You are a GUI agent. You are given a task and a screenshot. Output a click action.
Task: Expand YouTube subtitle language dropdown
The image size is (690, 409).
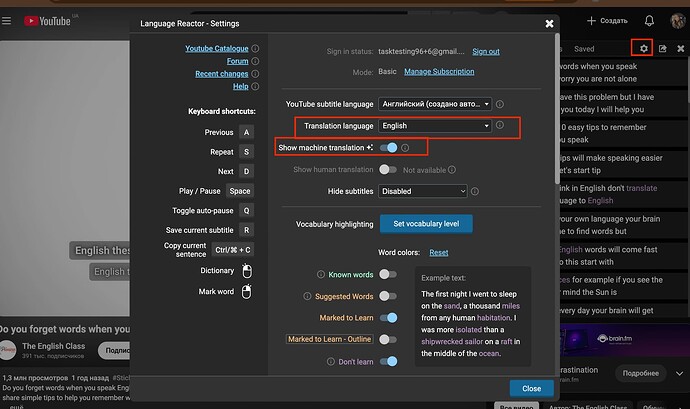(x=435, y=103)
